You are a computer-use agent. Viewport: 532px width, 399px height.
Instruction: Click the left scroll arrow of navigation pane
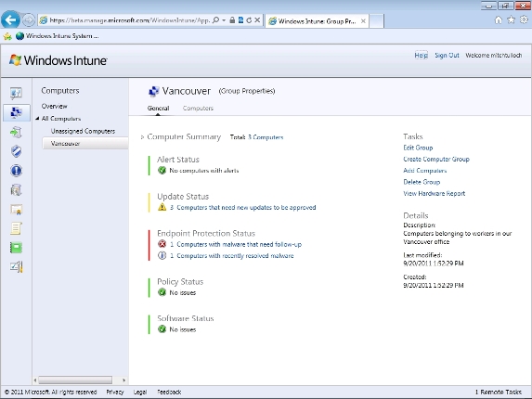pyautogui.click(x=35, y=380)
